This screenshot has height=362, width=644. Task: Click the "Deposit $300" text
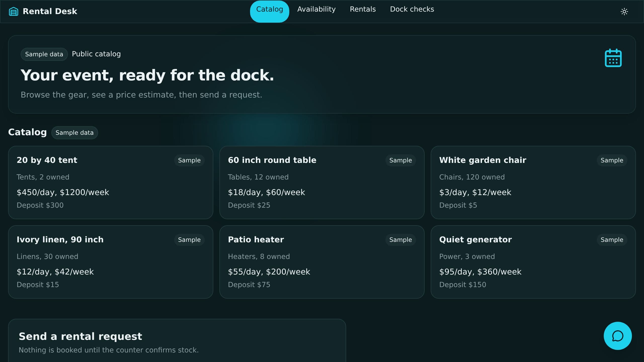40,205
